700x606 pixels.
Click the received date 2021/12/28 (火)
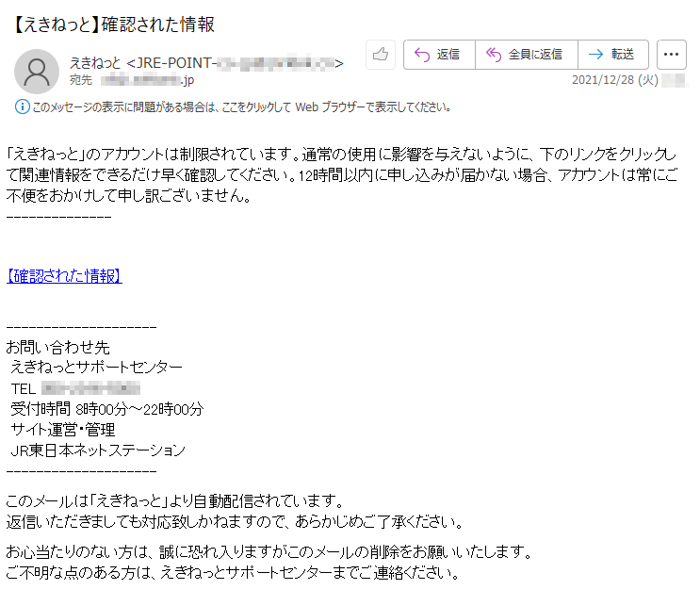[x=614, y=80]
